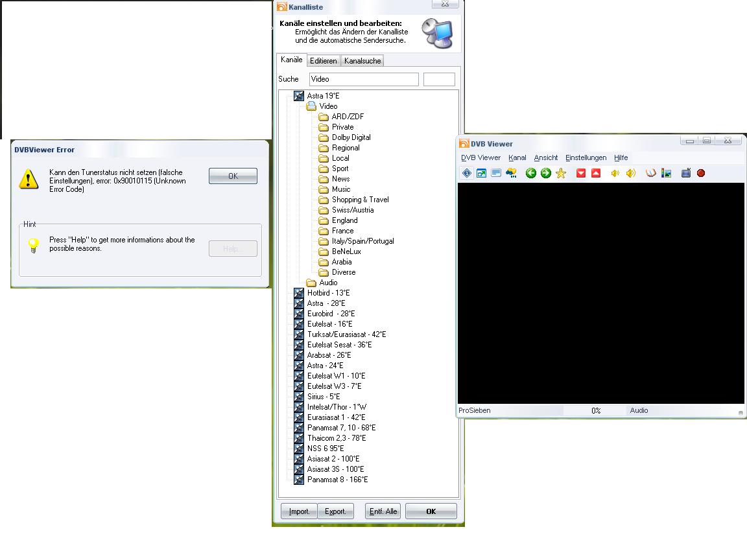The image size is (747, 560).
Task: Select the Sport folder row
Action: [x=340, y=169]
